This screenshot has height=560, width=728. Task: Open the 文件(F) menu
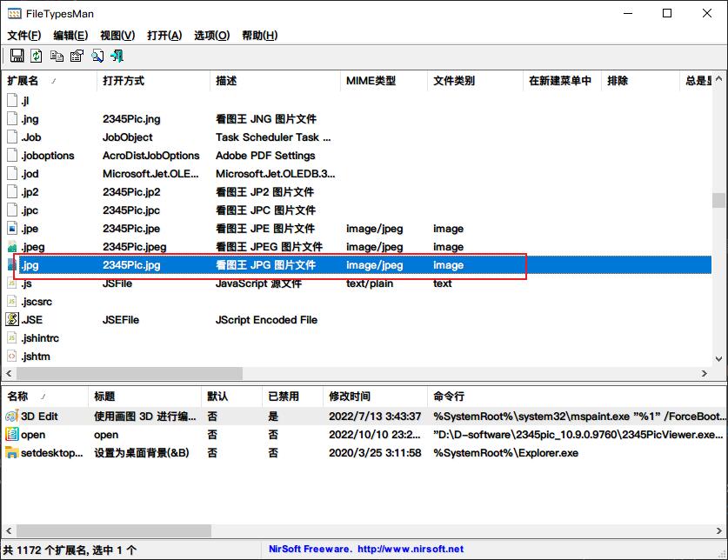[x=23, y=36]
